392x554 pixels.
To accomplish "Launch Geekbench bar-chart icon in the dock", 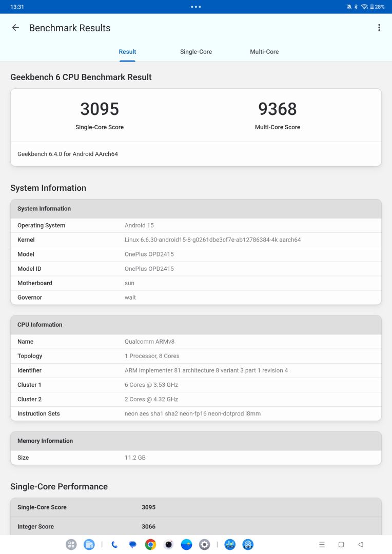I will (x=230, y=544).
